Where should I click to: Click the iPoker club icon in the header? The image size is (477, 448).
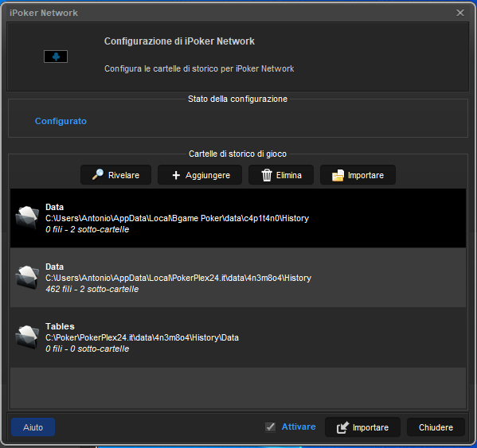(x=56, y=56)
